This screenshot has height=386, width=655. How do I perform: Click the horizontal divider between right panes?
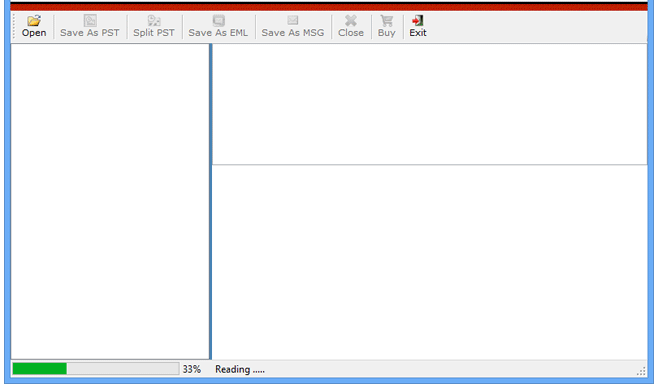[430, 165]
